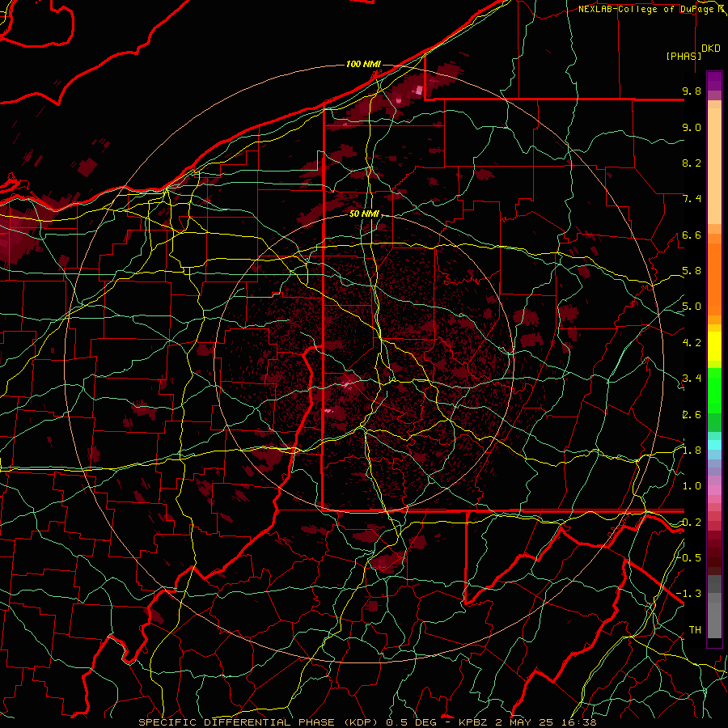
Task: Click the 9.8 value on the color scale
Action: click(x=692, y=91)
